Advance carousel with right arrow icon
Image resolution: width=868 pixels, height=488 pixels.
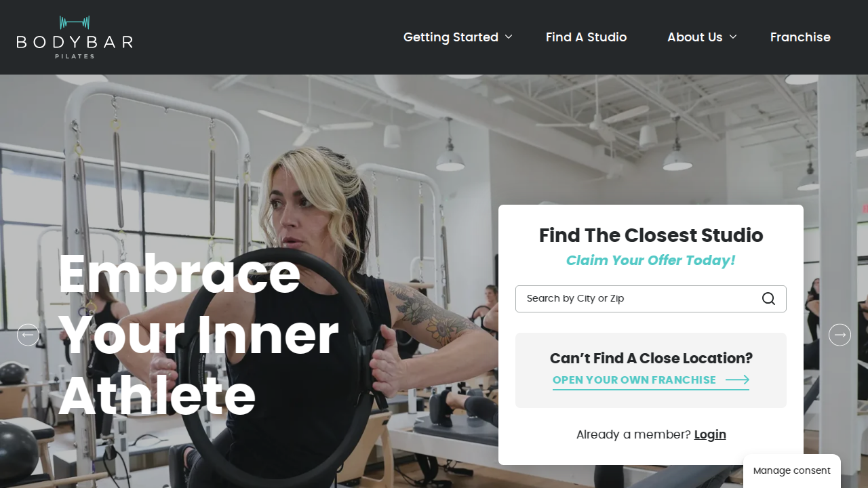click(840, 334)
